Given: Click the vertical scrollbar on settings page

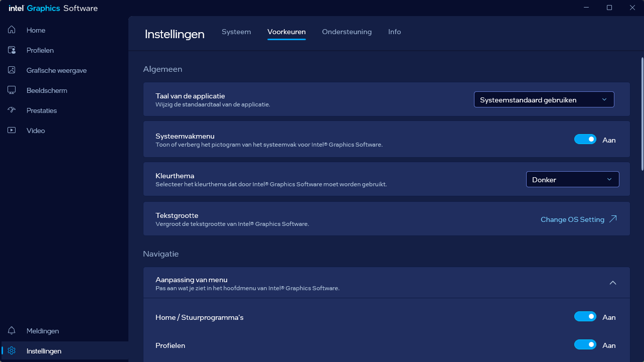Looking at the screenshot, I should [x=641, y=115].
